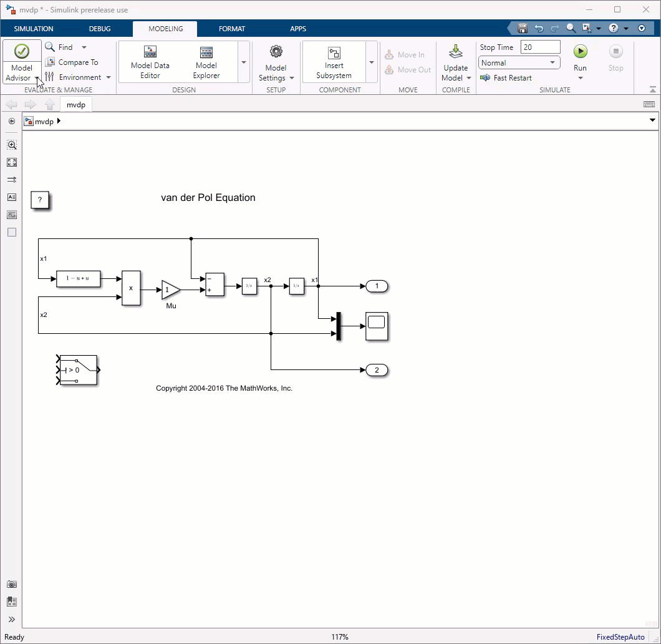The width and height of the screenshot is (661, 644).
Task: Launch the Model Explorer
Action: click(206, 62)
